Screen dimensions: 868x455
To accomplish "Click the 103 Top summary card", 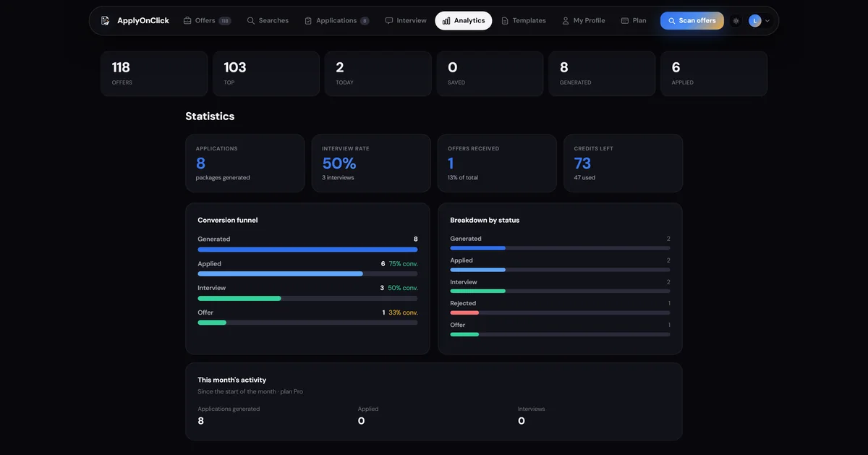I will (266, 74).
